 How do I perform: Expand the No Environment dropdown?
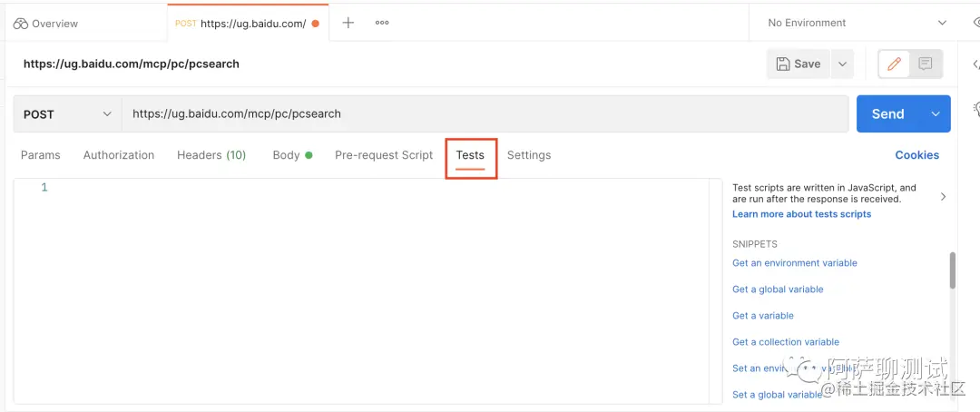(857, 23)
